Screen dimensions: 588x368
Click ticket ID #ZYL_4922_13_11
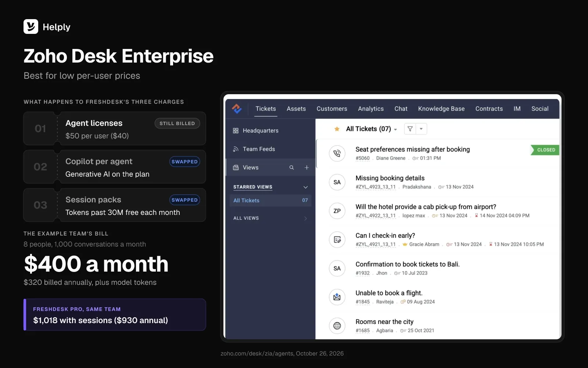[376, 216]
